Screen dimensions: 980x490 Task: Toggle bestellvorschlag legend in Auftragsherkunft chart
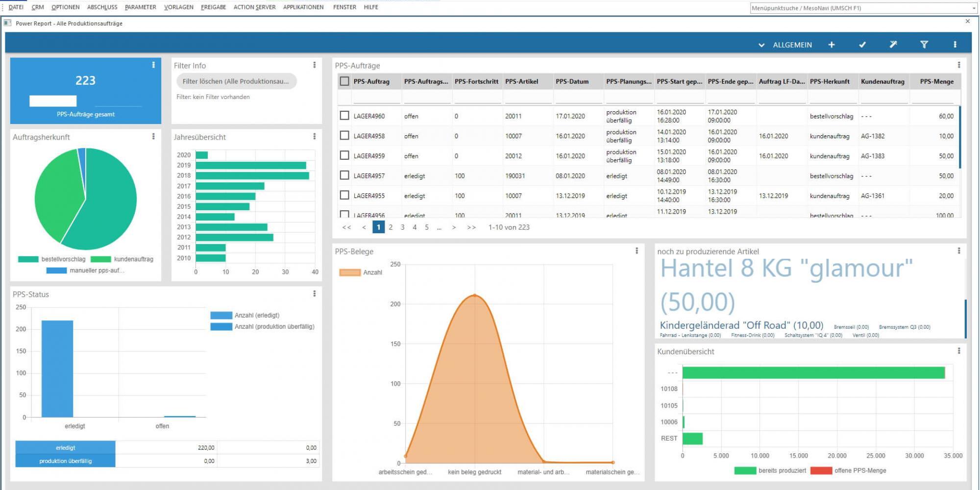pos(51,259)
